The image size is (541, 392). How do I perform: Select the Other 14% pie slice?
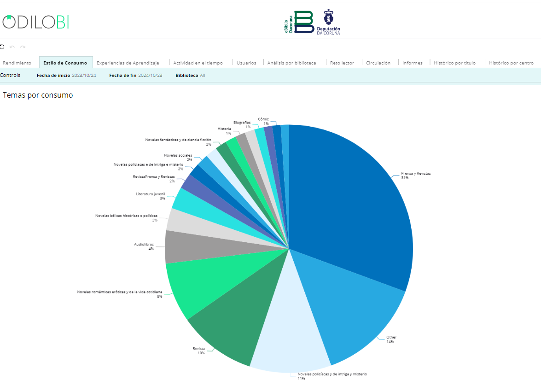tap(345, 313)
